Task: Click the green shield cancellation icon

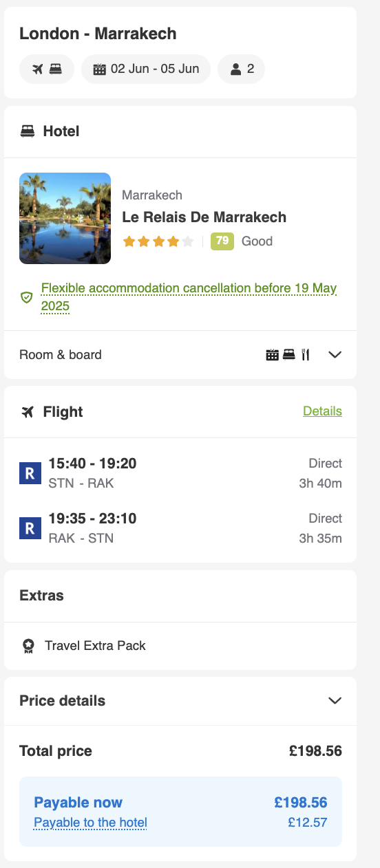Action: (27, 297)
